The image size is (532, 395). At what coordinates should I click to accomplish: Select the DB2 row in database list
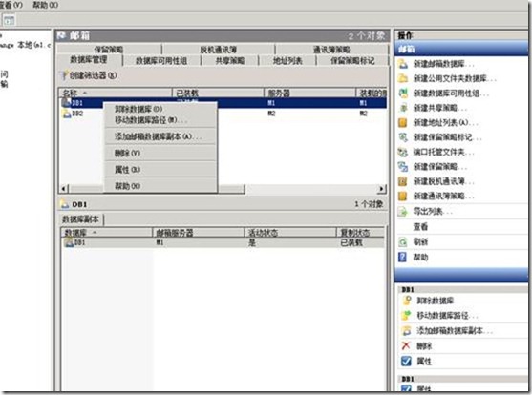223,114
